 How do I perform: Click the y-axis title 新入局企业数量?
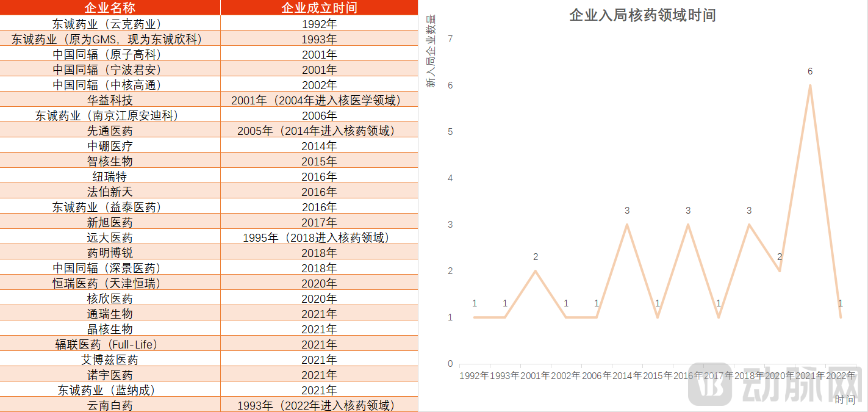431,52
